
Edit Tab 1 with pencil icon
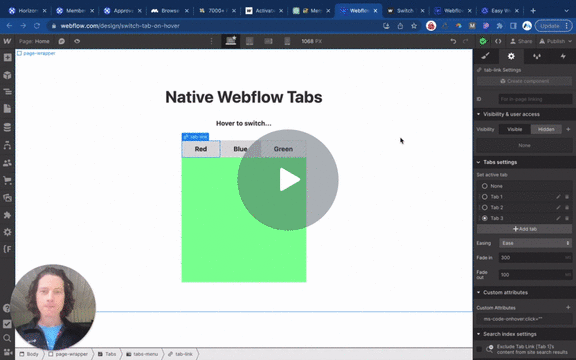tap(558, 197)
